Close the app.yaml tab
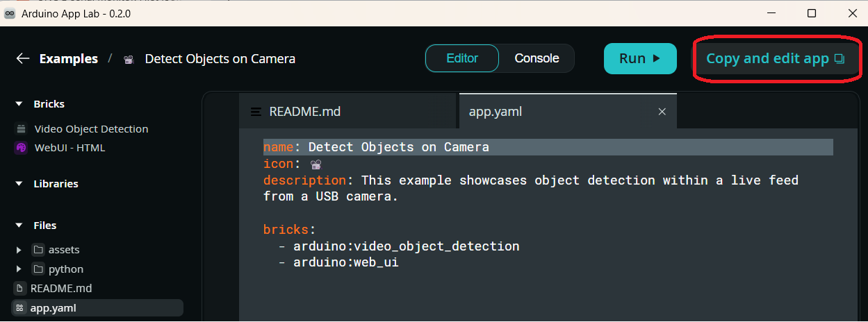The image size is (868, 322). point(662,111)
